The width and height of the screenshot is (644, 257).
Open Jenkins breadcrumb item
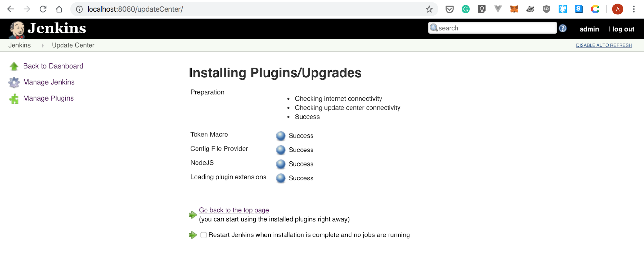20,45
